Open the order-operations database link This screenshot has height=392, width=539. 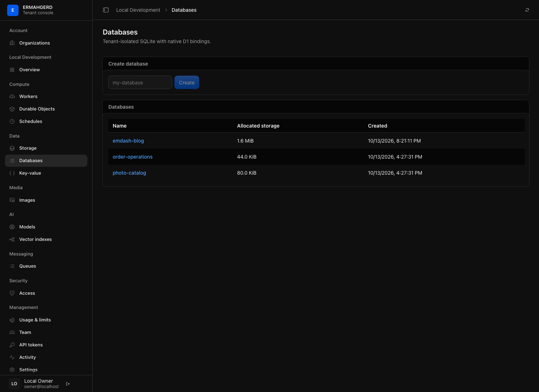click(133, 157)
